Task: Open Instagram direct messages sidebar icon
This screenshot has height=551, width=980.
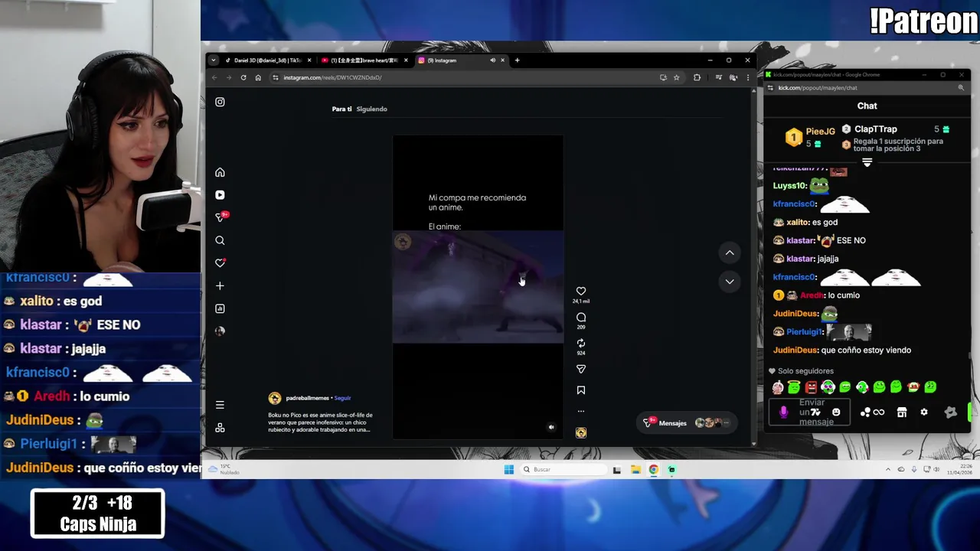Action: (220, 217)
